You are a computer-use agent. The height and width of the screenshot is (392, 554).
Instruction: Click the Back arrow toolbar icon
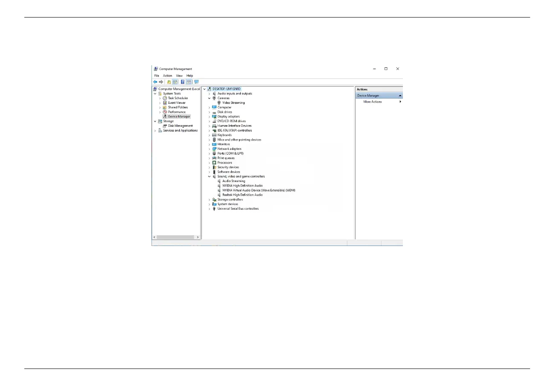pos(155,82)
